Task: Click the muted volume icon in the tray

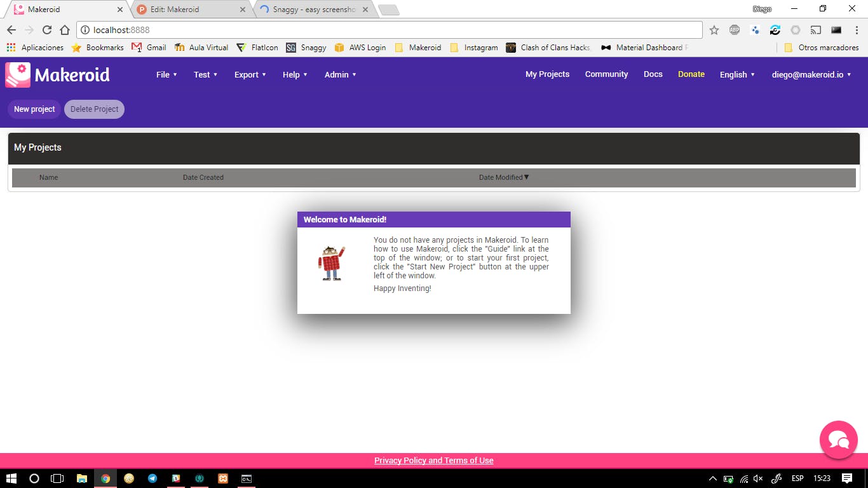Action: tap(758, 478)
